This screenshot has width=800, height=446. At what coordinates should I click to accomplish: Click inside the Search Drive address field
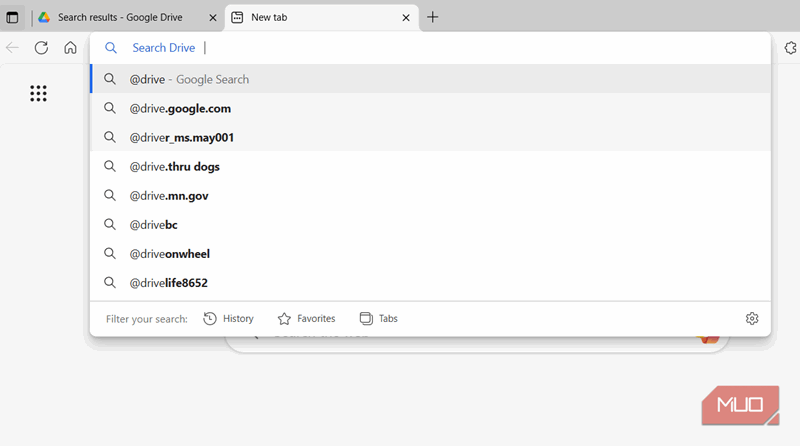click(x=430, y=48)
